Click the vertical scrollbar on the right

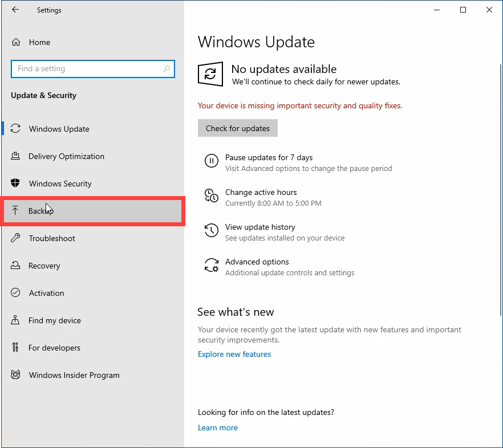[501, 189]
